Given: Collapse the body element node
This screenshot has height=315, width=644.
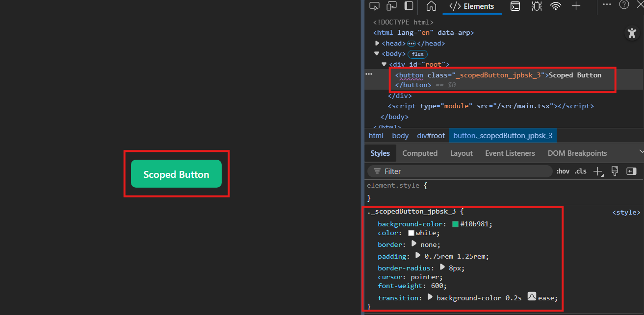Looking at the screenshot, I should [377, 53].
